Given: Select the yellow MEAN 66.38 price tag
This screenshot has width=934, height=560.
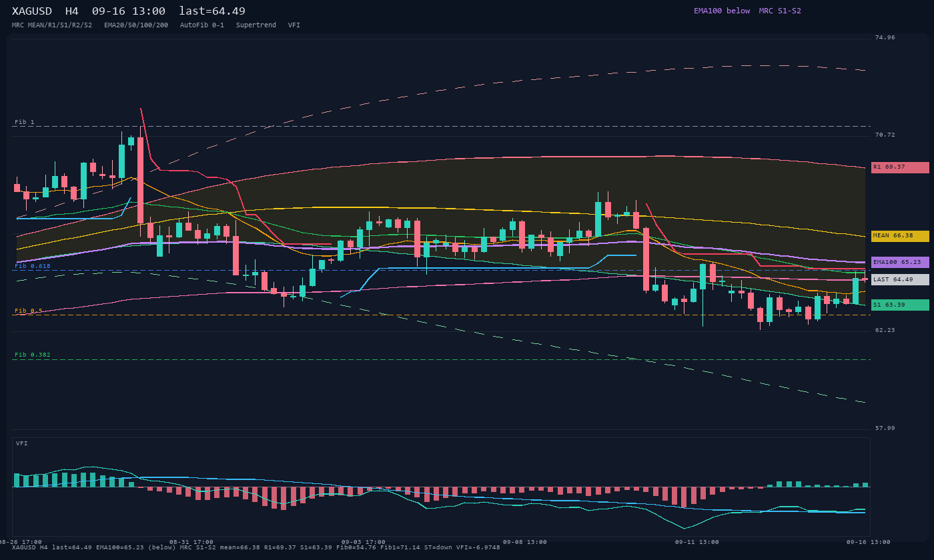Looking at the screenshot, I should tap(900, 236).
